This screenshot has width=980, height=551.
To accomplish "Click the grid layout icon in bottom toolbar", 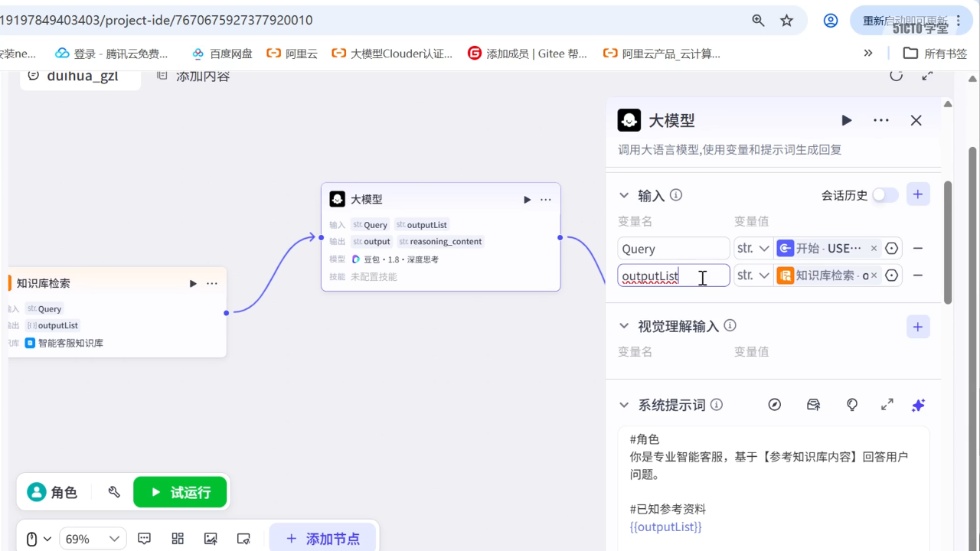I will [178, 539].
